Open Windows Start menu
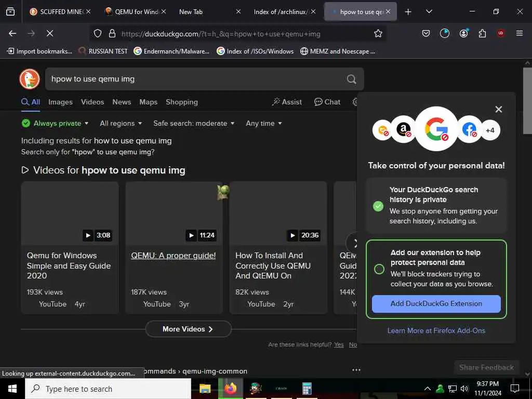Screen dimensions: 532x399 [x=12, y=389]
